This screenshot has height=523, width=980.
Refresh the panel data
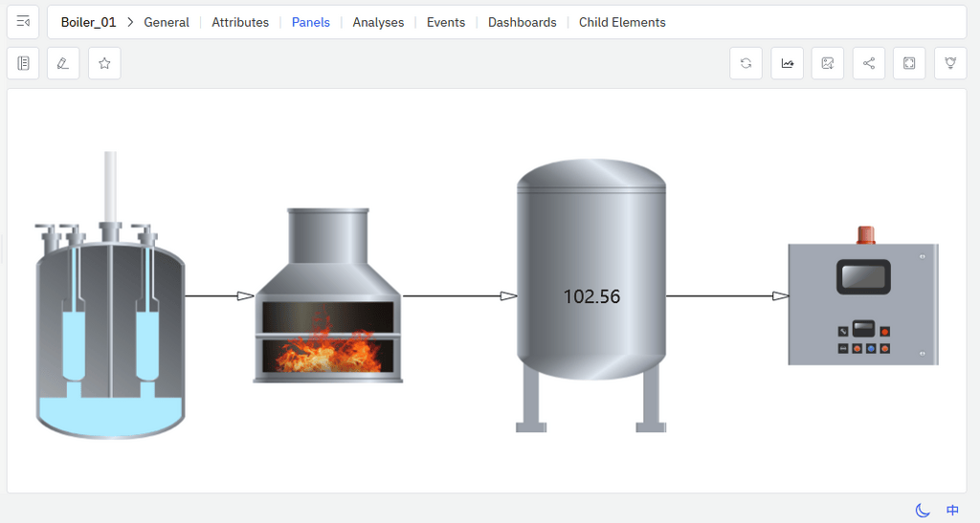point(746,63)
